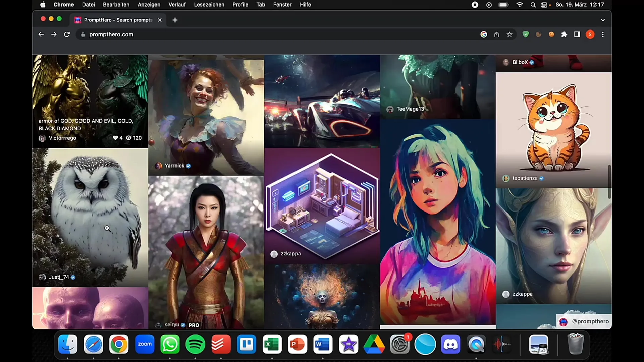Launch Safari from the Dock

coord(93,344)
